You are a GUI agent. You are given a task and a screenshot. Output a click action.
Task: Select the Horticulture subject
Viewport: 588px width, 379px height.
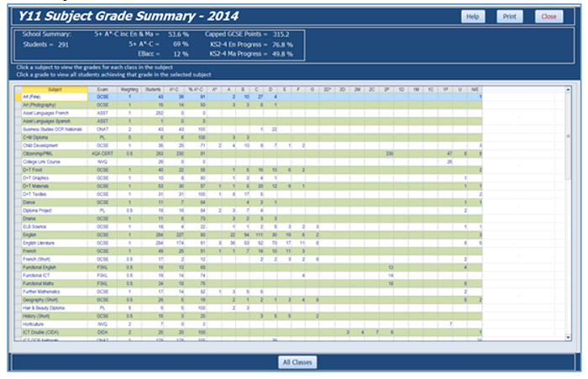click(x=55, y=324)
